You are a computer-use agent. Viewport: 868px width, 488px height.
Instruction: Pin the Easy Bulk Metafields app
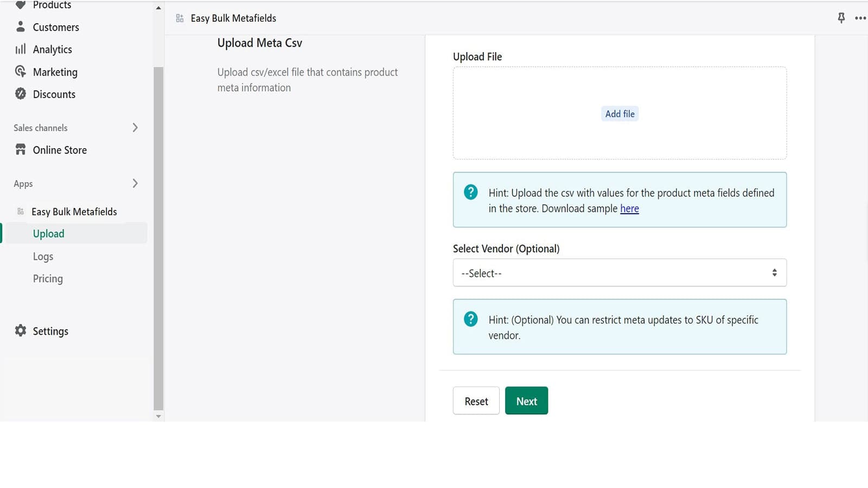click(840, 18)
